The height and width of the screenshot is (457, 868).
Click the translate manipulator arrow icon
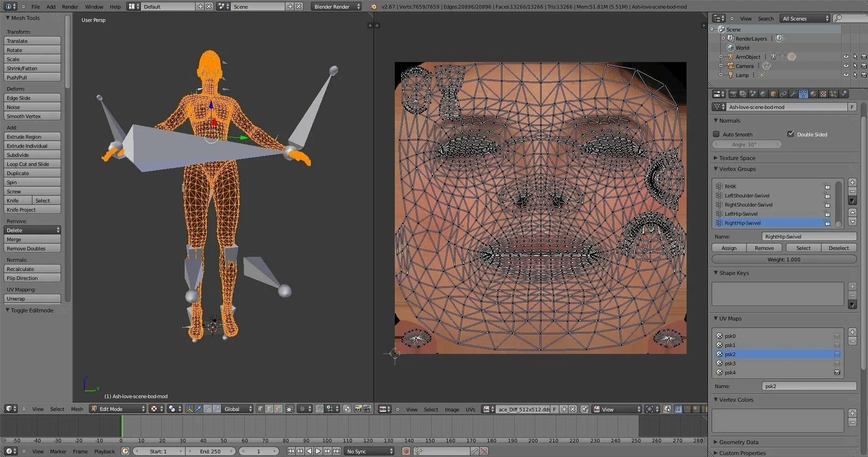click(x=198, y=409)
